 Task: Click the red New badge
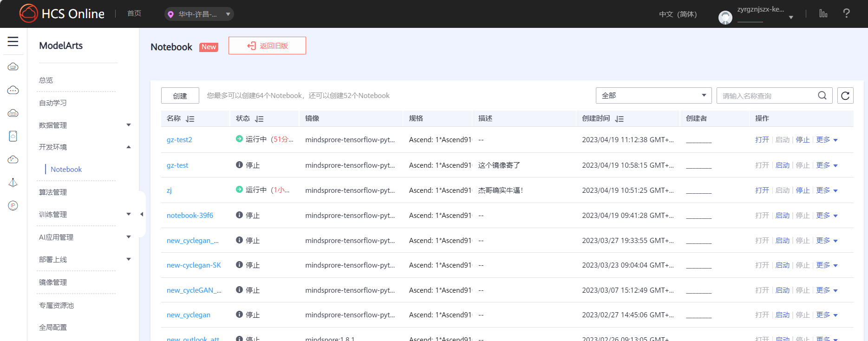tap(209, 47)
